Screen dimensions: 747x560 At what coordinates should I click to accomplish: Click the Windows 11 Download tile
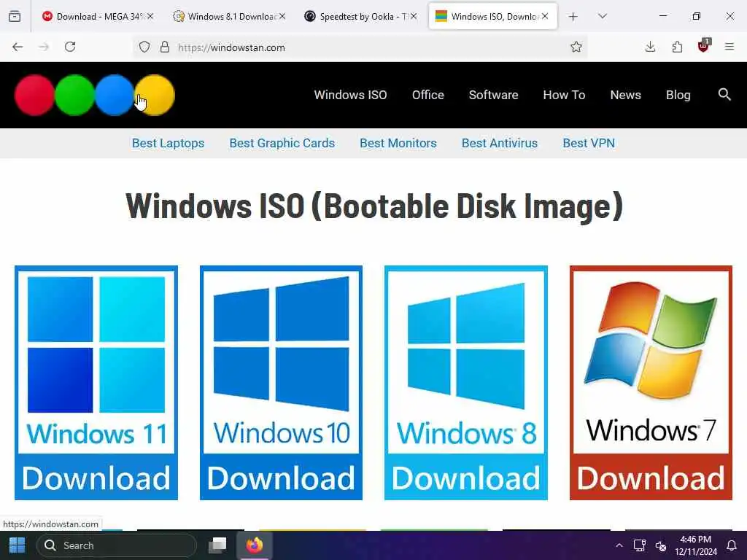point(96,383)
